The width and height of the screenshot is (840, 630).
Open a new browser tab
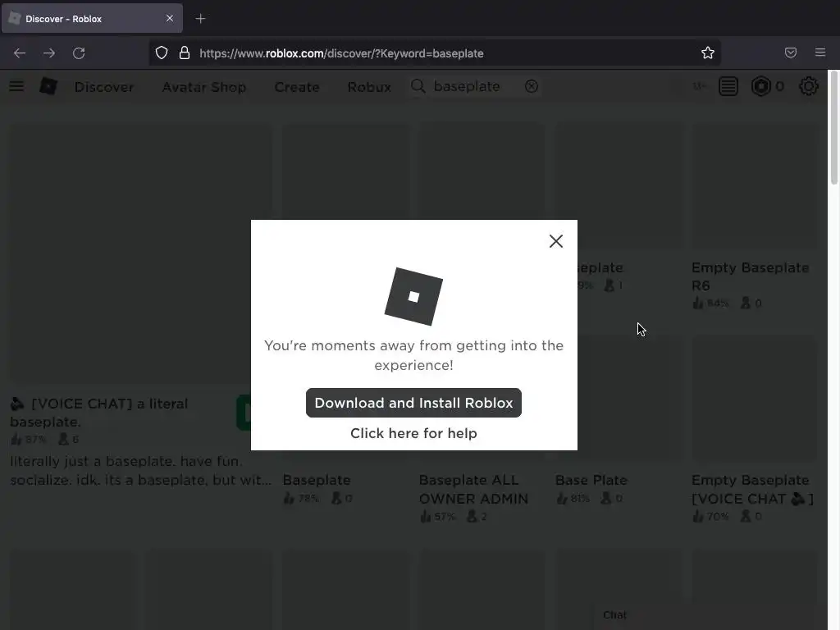coord(200,19)
